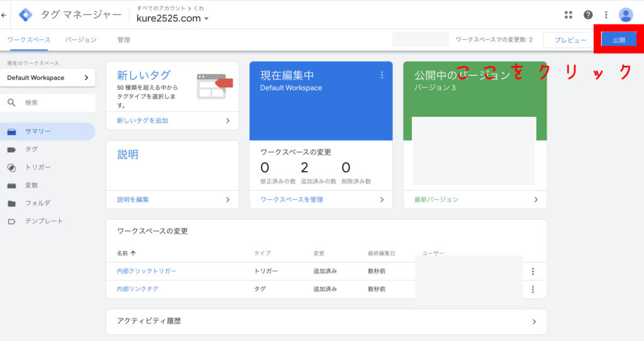Image resolution: width=644 pixels, height=341 pixels.
Task: Open row menu for 内部リンクタグ
Action: pos(533,290)
